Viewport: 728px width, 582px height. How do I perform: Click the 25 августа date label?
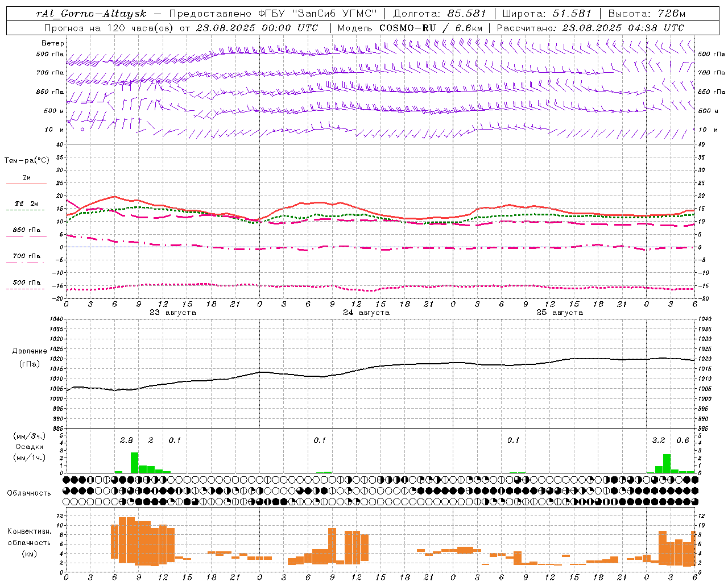[560, 313]
